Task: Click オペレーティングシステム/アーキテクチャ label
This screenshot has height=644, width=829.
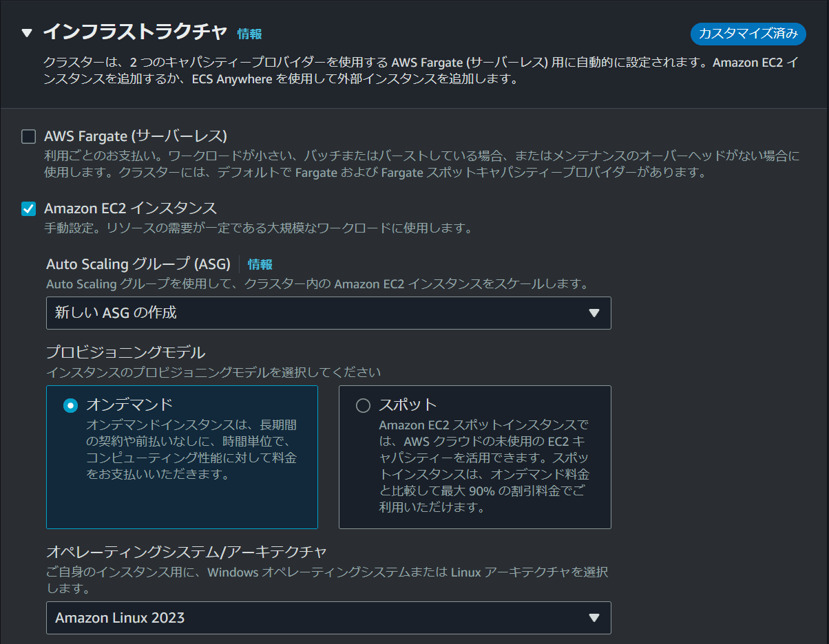Action: 187,552
